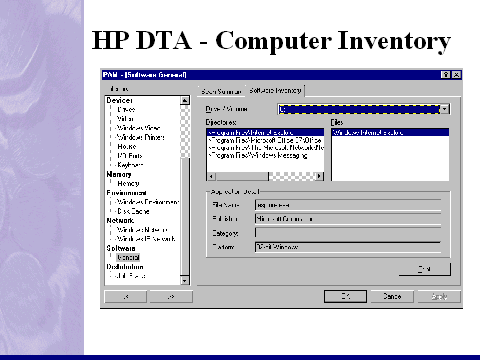
Task: Select General under Software
Action: tap(128, 257)
